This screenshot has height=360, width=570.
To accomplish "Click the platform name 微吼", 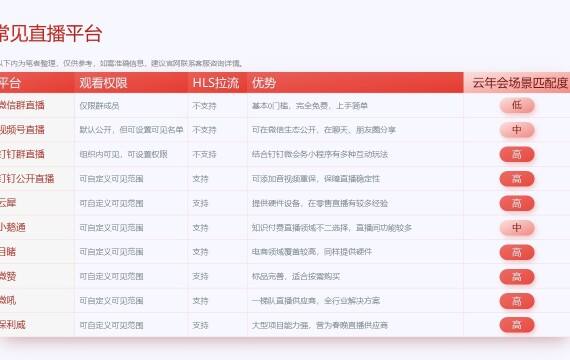I will [8, 300].
